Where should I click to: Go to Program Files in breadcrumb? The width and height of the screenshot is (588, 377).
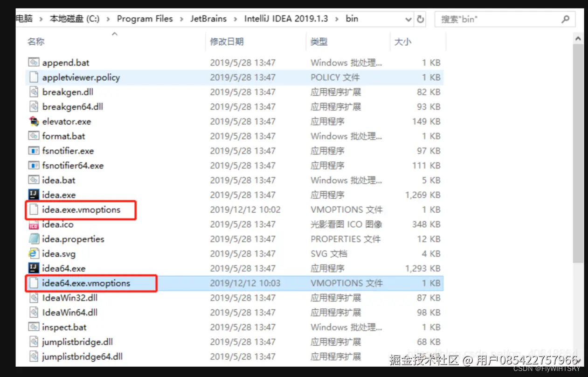[x=145, y=19]
